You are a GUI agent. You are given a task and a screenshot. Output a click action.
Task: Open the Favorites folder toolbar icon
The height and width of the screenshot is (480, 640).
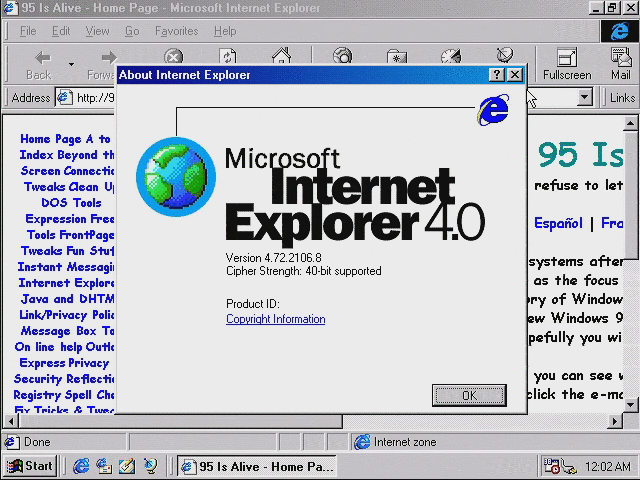(397, 56)
